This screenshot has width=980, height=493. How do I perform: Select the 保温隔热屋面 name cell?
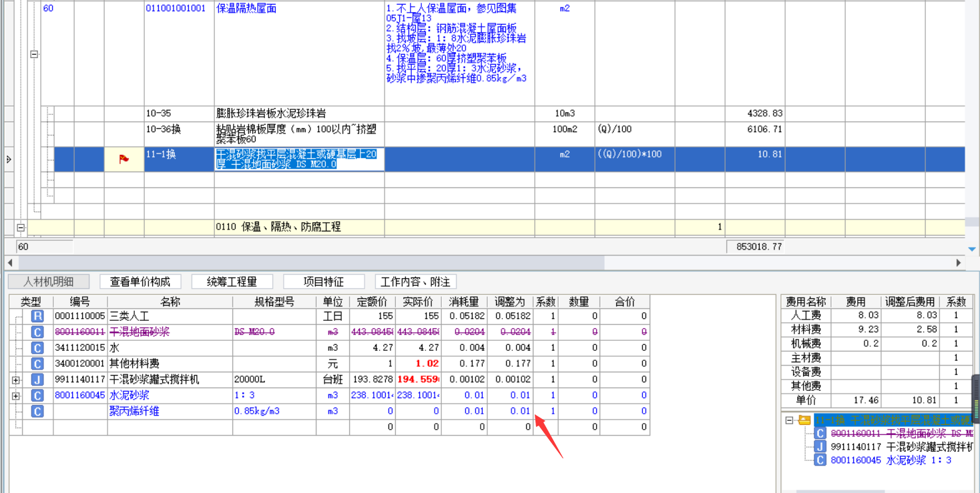click(x=299, y=53)
